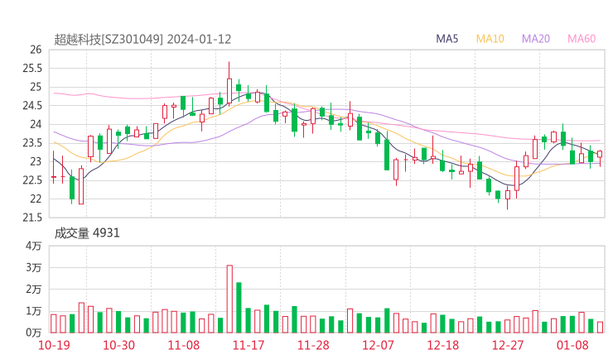Click the 4万 volume axis label
Viewport: 613px width, 364px height.
(34, 246)
